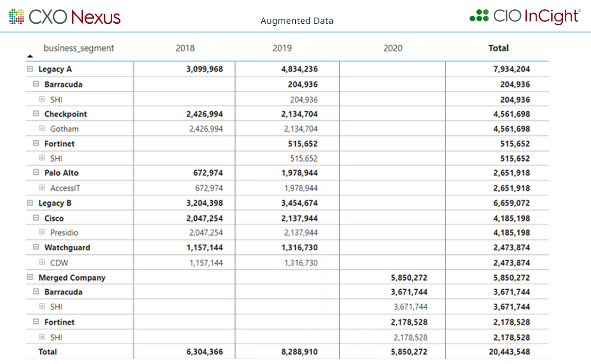Collapse the Merged Company segment row
The height and width of the screenshot is (364, 591).
[x=30, y=278]
